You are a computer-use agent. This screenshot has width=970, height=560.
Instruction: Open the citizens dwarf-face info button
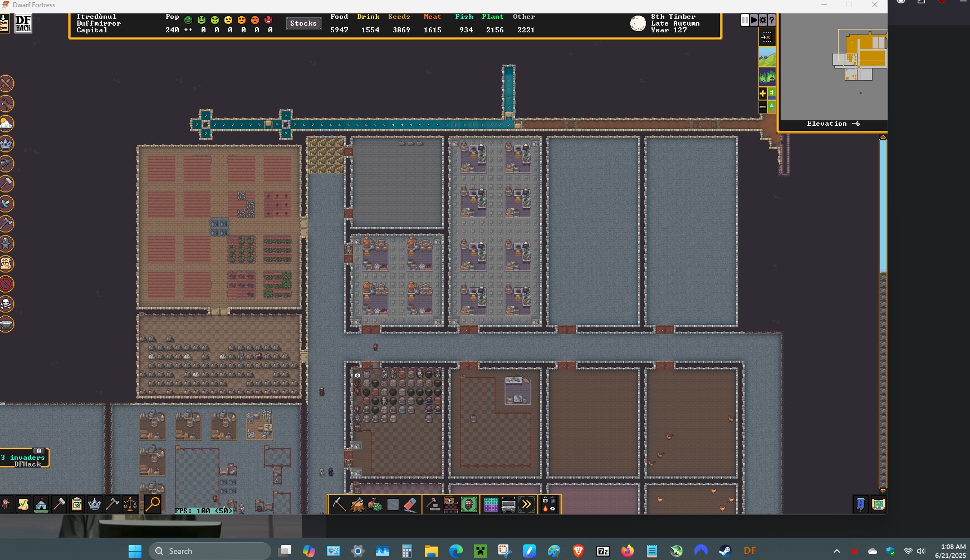6,504
